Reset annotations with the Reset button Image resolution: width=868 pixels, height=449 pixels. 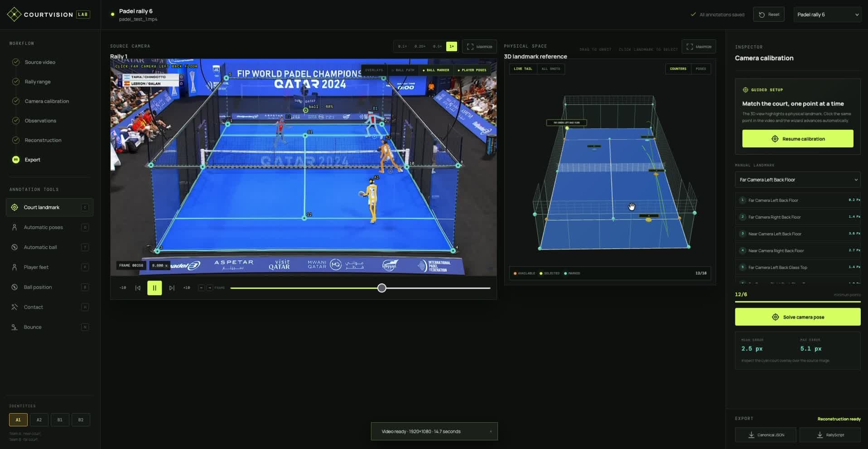point(769,14)
